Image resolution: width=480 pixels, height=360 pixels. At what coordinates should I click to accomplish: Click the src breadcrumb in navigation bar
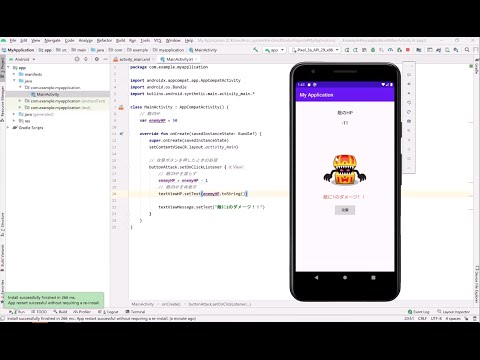point(61,50)
